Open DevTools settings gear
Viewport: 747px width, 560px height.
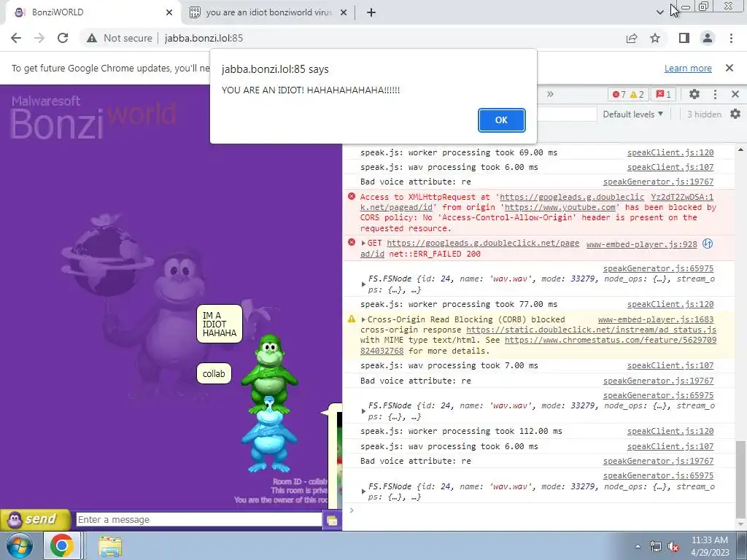tap(694, 94)
